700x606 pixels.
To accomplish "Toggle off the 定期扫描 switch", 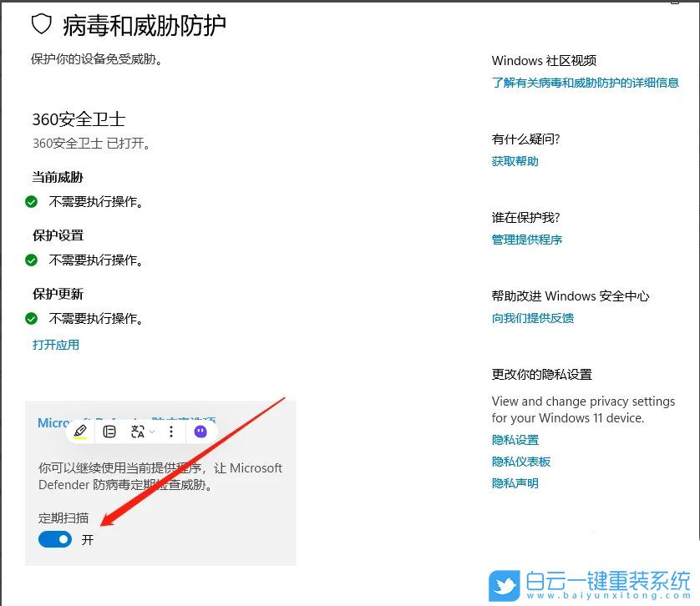I will click(54, 539).
